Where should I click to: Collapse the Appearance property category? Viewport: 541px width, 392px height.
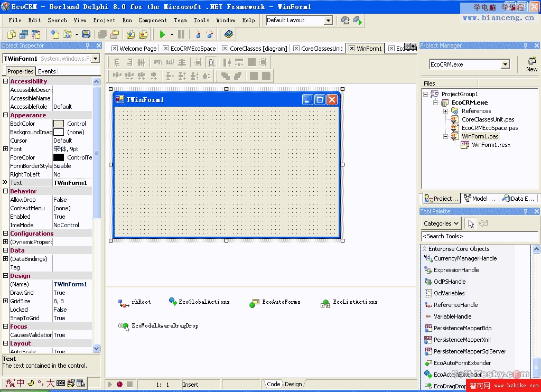(x=5, y=115)
